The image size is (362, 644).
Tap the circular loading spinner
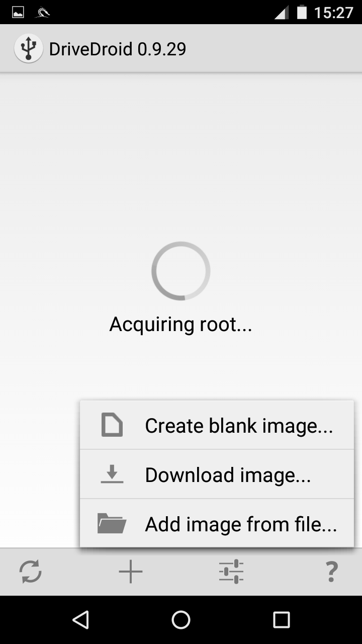pyautogui.click(x=181, y=271)
